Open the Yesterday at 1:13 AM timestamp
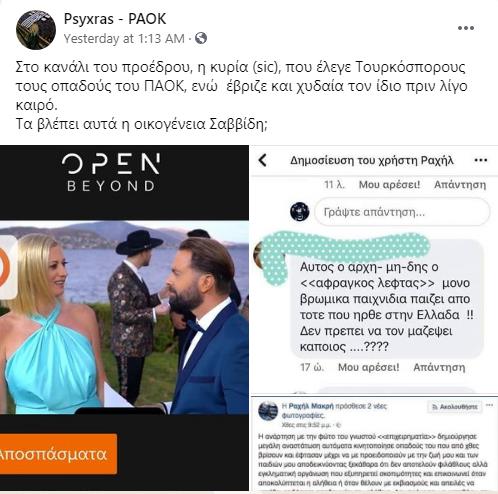The image size is (498, 494). coord(124,39)
